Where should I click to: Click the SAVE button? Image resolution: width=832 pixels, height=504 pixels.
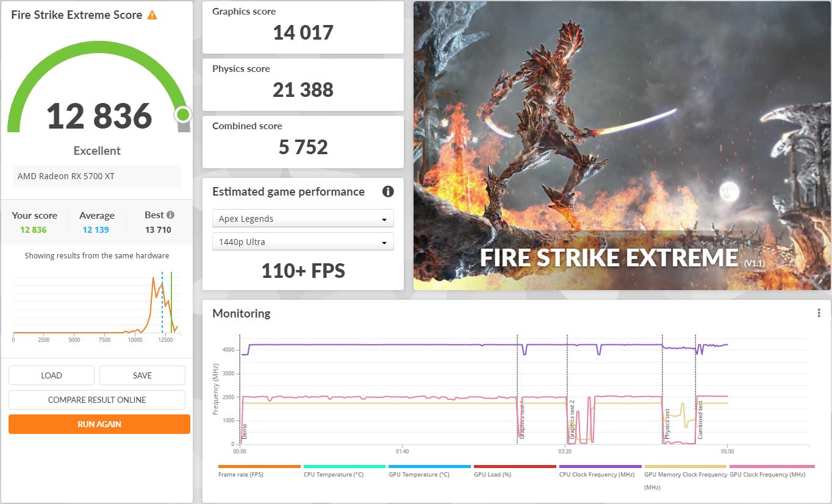142,375
